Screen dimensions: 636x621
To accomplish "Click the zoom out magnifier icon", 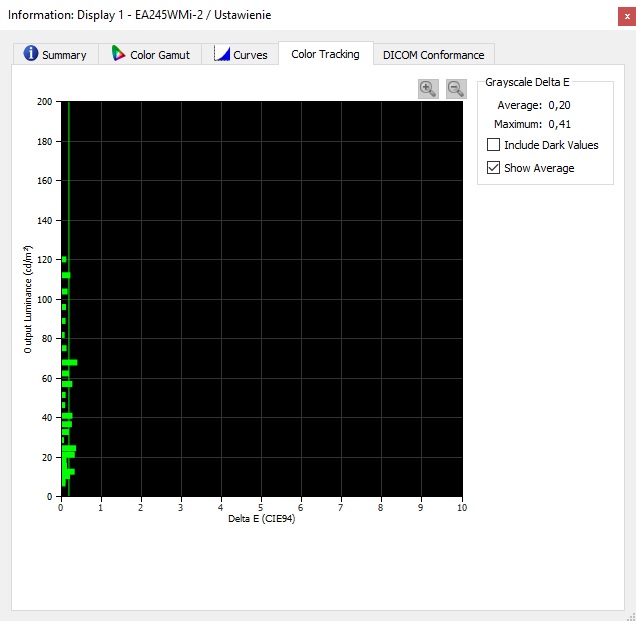I will pyautogui.click(x=456, y=89).
